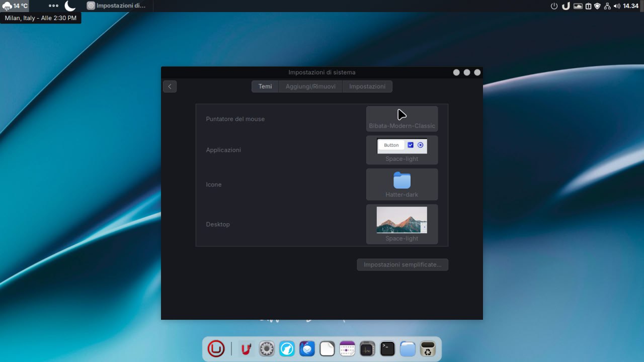Open the Applicazioni theme selector Space-light
Image resolution: width=644 pixels, height=362 pixels.
tap(401, 150)
